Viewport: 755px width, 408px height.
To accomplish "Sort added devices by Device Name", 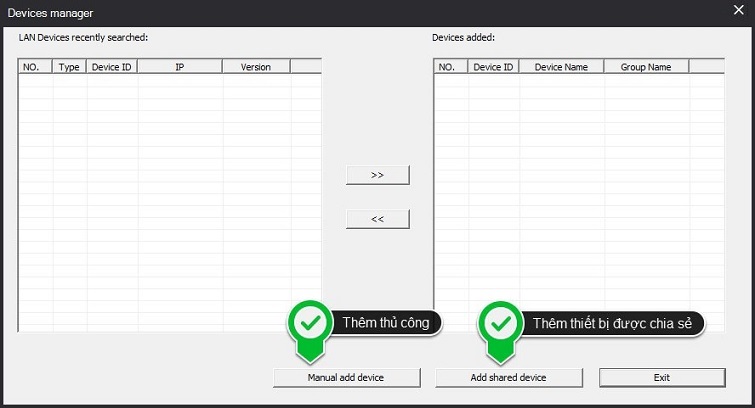I will pyautogui.click(x=561, y=67).
